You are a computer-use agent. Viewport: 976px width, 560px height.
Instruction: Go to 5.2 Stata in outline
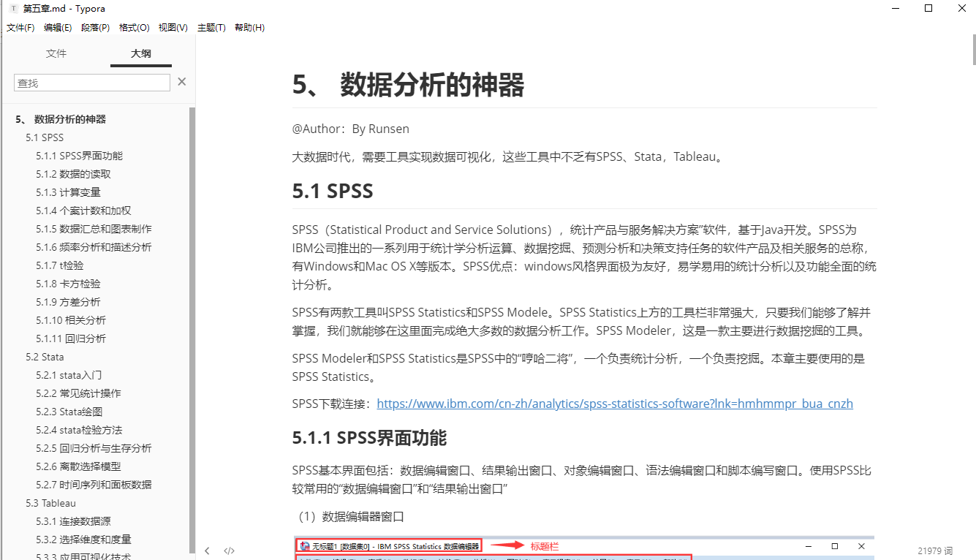[45, 357]
